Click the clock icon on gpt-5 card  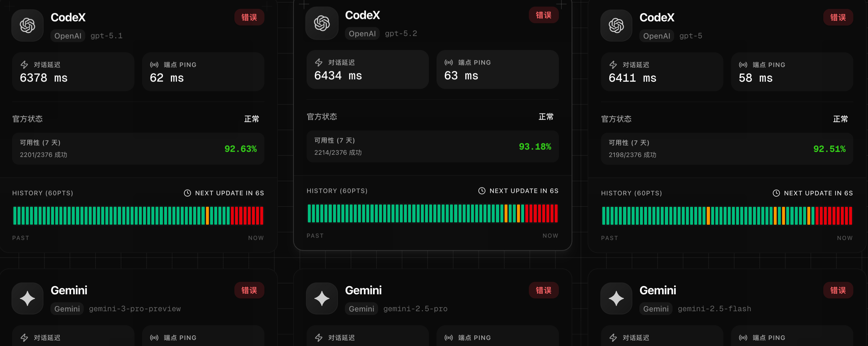tap(776, 193)
